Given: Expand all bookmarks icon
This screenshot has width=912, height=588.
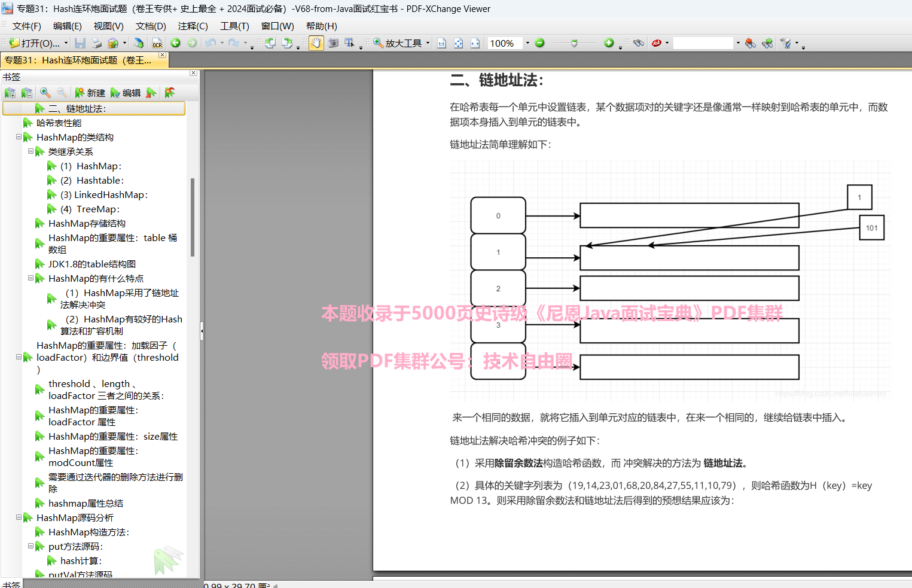Looking at the screenshot, I should (x=10, y=93).
